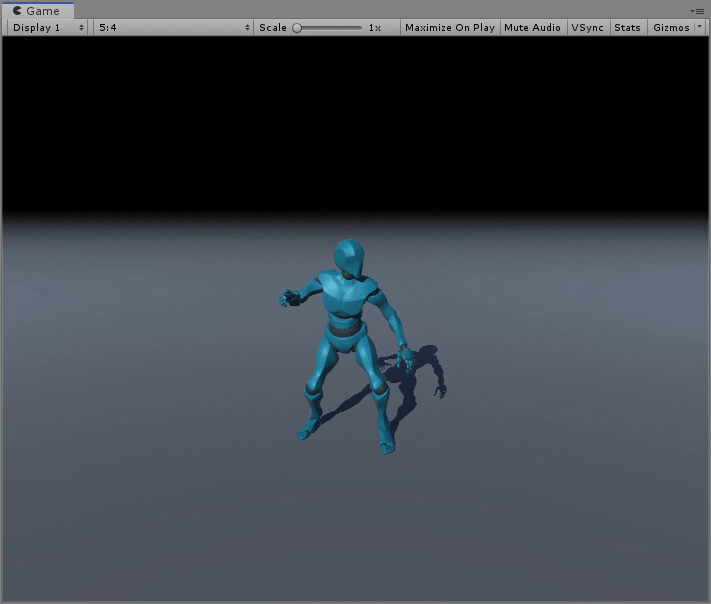Click the robot character's chest
The width and height of the screenshot is (711, 604).
346,298
